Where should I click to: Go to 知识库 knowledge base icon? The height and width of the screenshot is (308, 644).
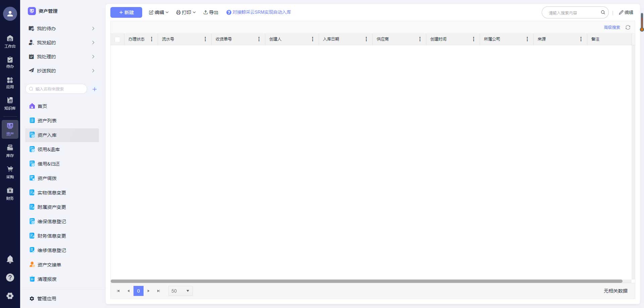[10, 103]
